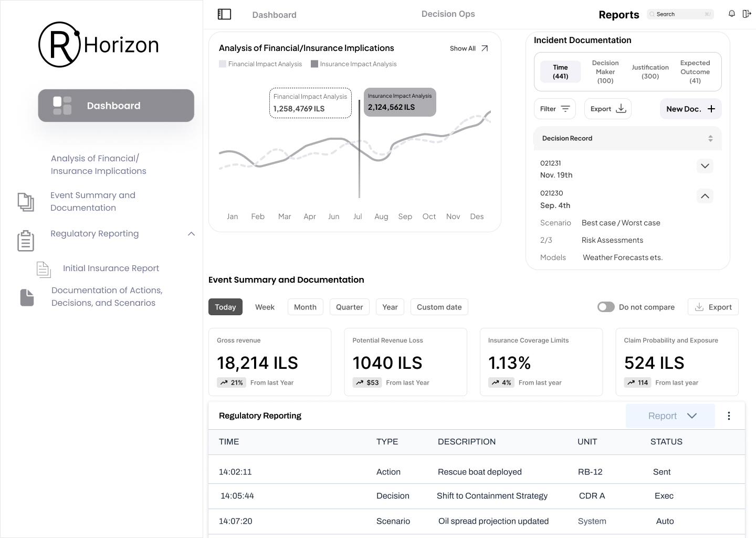The height and width of the screenshot is (538, 756).
Task: Click the Initial Insurance Report file icon
Action: pyautogui.click(x=44, y=269)
